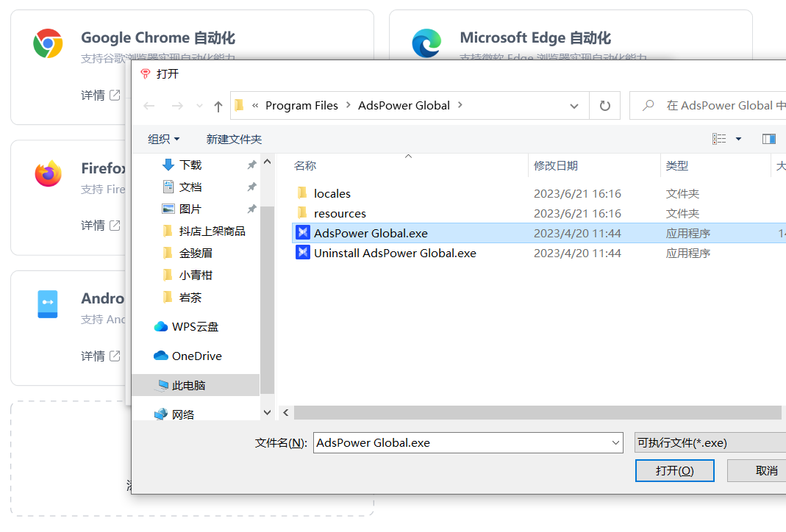Expand the address bar path dropdown
Image resolution: width=786 pixels, height=532 pixels.
point(574,106)
